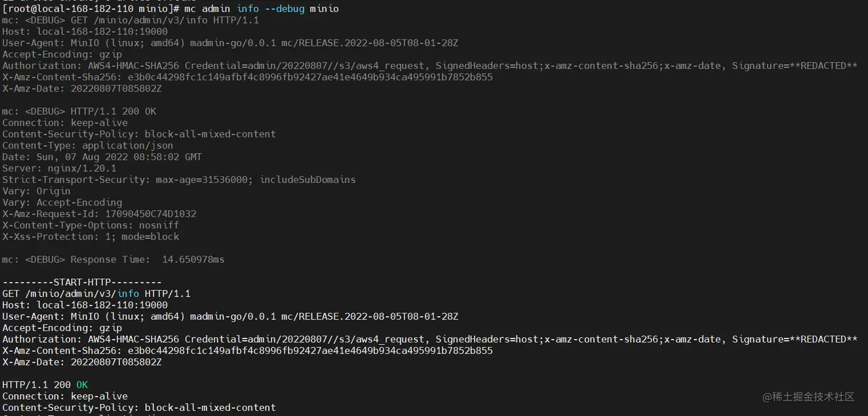Click the first User-Agent MinIO debug line
Image resolution: width=868 pixels, height=416 pixels.
pyautogui.click(x=230, y=43)
